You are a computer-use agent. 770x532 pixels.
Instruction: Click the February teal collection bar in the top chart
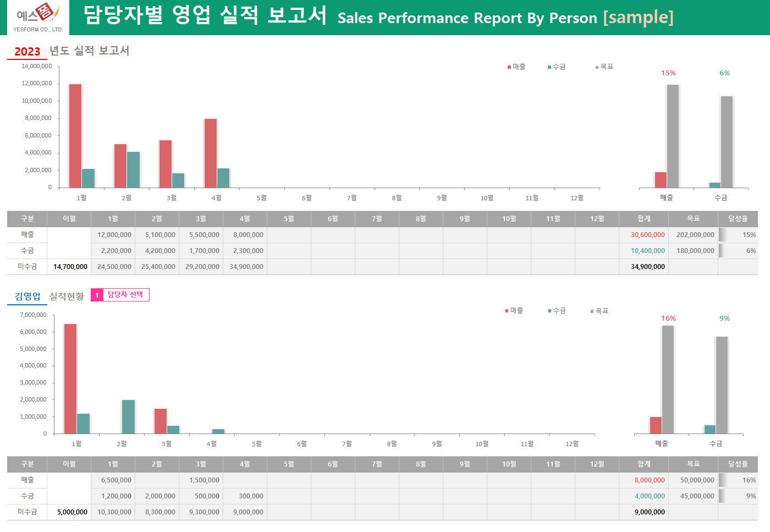click(x=133, y=169)
